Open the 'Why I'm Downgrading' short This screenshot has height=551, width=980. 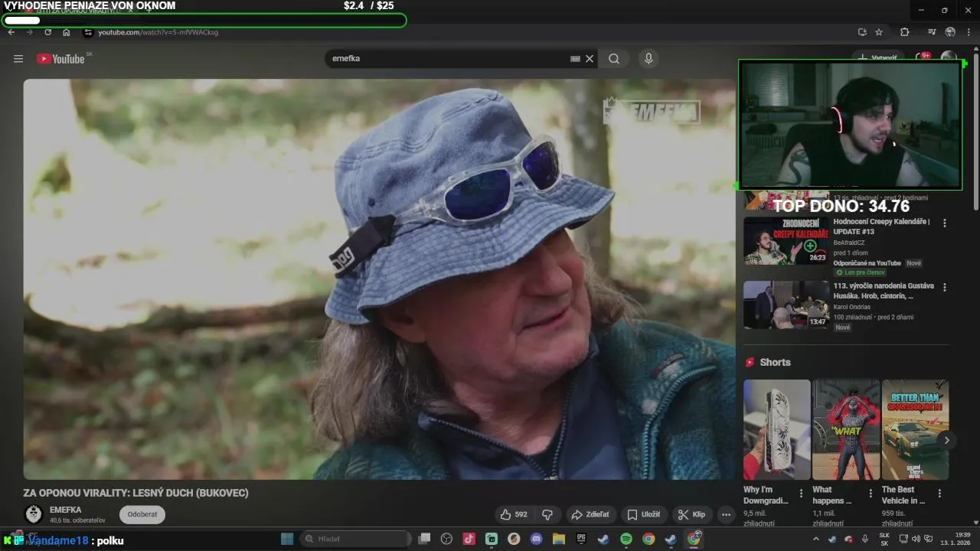[x=776, y=429]
